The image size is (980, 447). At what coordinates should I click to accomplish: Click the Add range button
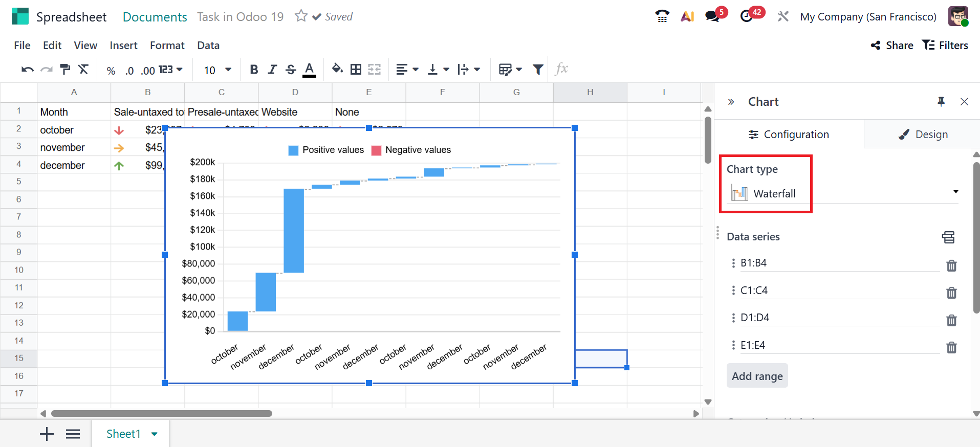click(757, 376)
